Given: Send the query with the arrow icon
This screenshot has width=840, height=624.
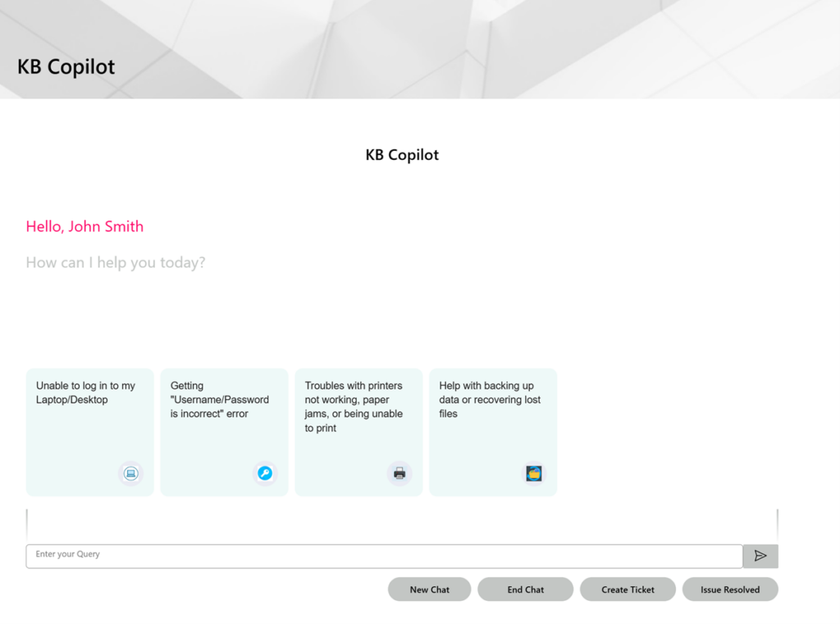Looking at the screenshot, I should click(760, 556).
